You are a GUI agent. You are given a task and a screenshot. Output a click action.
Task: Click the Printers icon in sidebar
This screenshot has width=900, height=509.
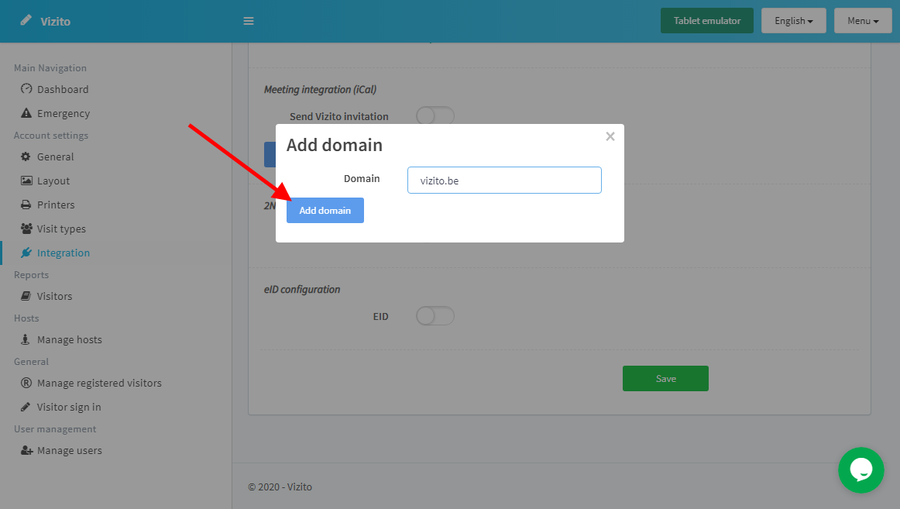(x=27, y=205)
